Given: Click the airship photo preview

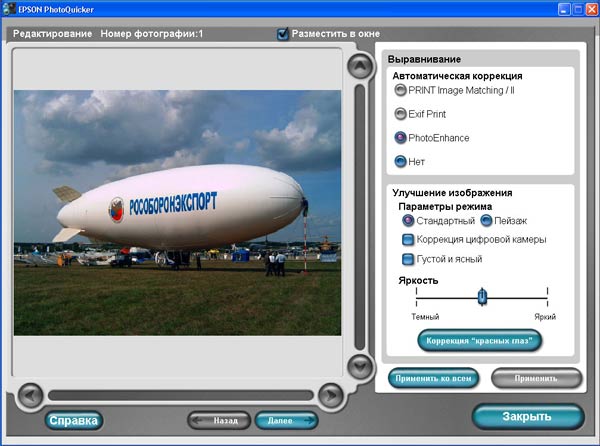Looking at the screenshot, I should 177,212.
